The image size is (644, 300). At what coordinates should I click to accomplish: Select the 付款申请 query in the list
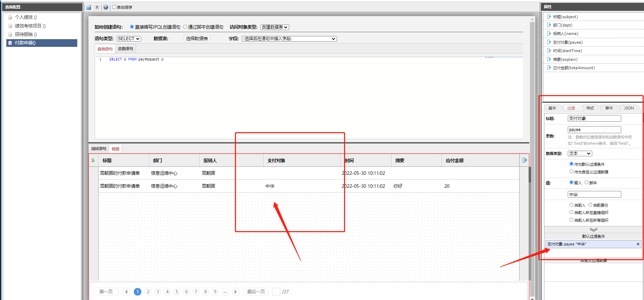42,43
